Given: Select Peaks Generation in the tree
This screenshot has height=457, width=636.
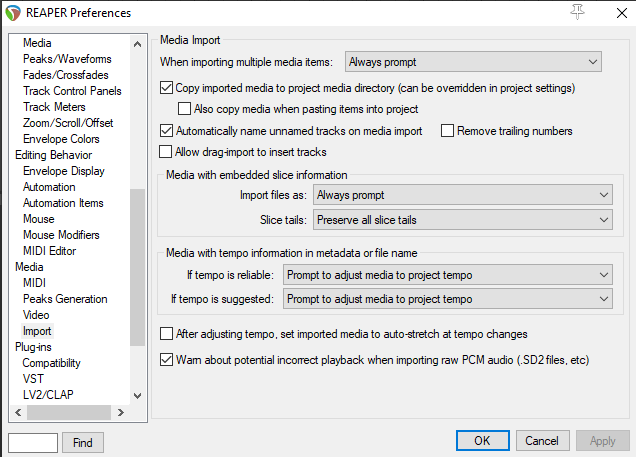Looking at the screenshot, I should tap(65, 299).
